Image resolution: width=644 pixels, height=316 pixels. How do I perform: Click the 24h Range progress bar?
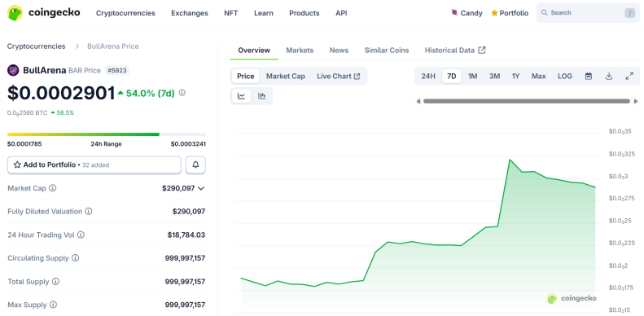[x=107, y=134]
